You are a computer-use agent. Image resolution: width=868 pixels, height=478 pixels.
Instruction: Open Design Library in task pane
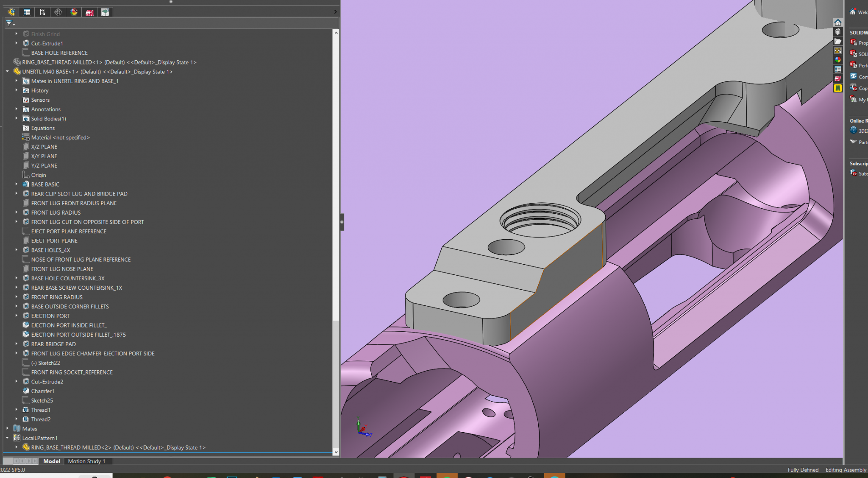[837, 32]
